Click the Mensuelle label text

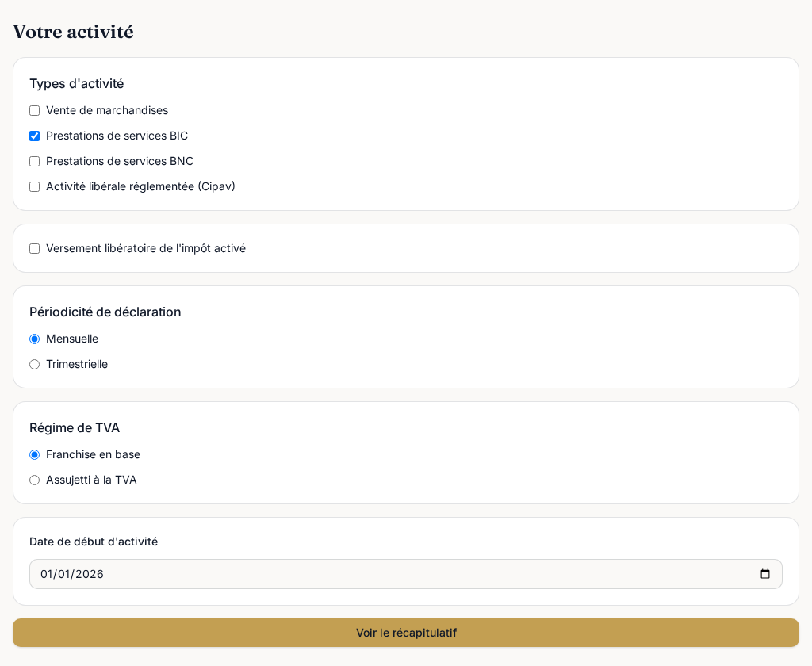coord(72,339)
